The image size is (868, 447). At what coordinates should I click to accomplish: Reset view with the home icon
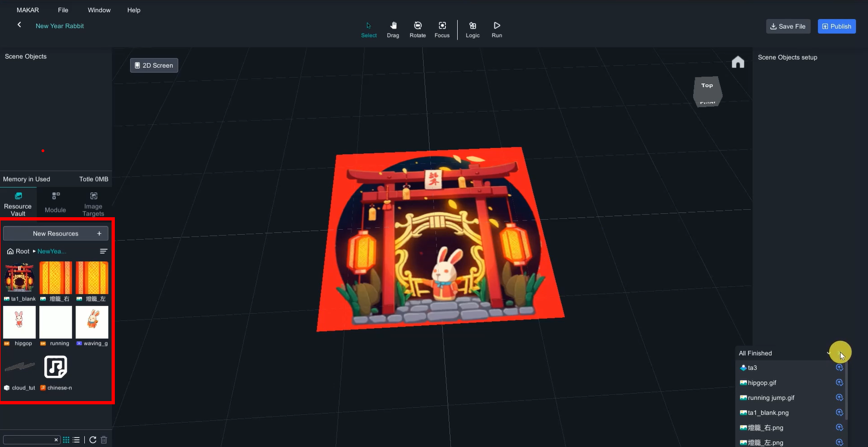click(738, 62)
